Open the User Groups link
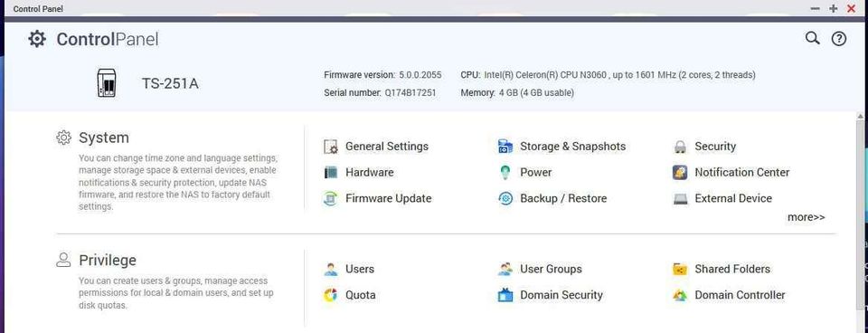This screenshot has width=868, height=333. coord(551,270)
